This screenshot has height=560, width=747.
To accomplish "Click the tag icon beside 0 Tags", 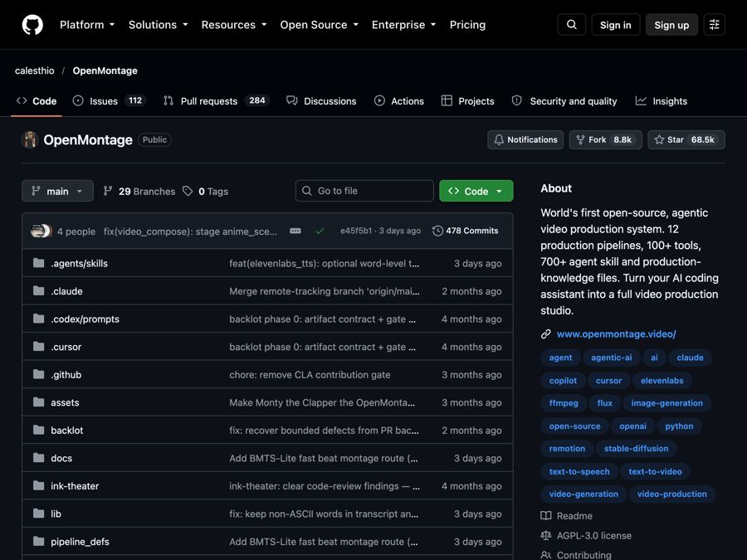I will [188, 191].
